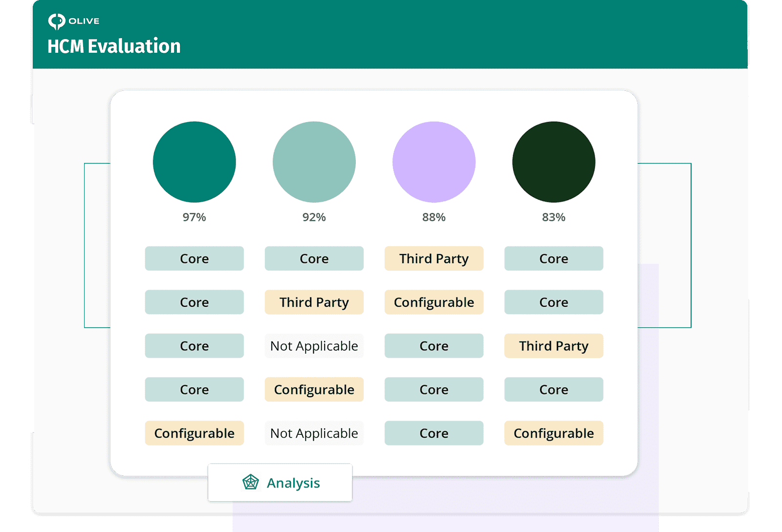This screenshot has width=782, height=532.
Task: Select Core in the first vendor column
Action: (194, 258)
